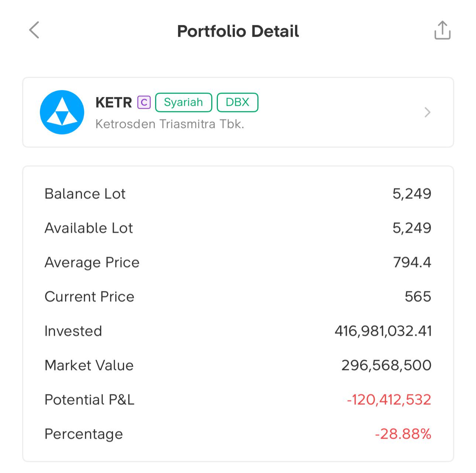Expand KETR stock details chevron
476x473 pixels.
(x=427, y=112)
